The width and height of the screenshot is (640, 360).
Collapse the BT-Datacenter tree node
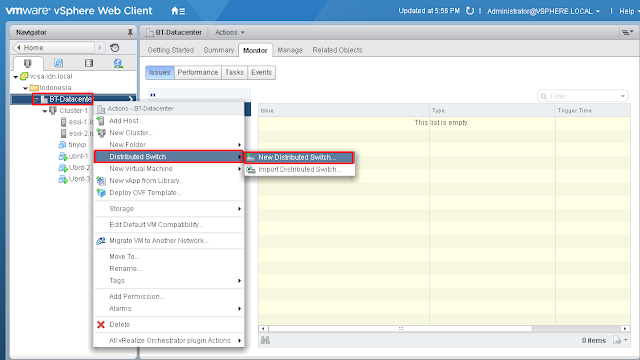click(x=36, y=99)
